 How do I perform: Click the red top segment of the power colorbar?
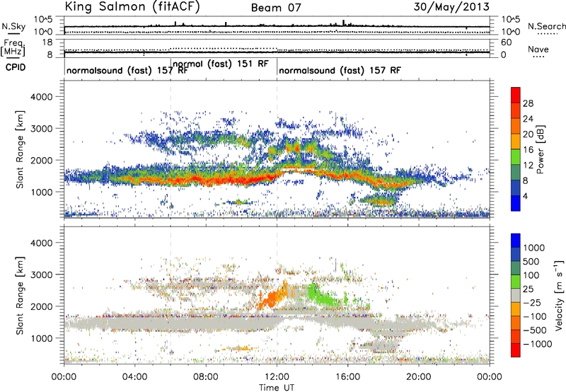[x=516, y=96]
